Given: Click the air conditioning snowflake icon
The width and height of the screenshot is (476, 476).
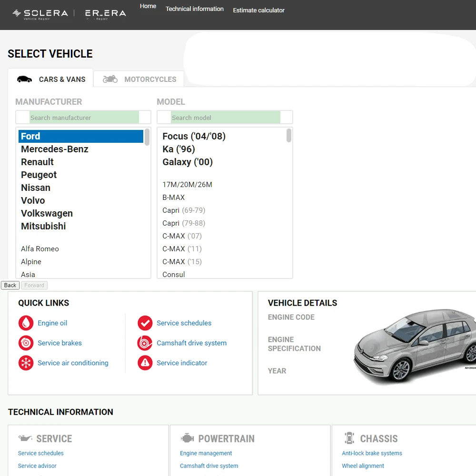Looking at the screenshot, I should point(26,363).
